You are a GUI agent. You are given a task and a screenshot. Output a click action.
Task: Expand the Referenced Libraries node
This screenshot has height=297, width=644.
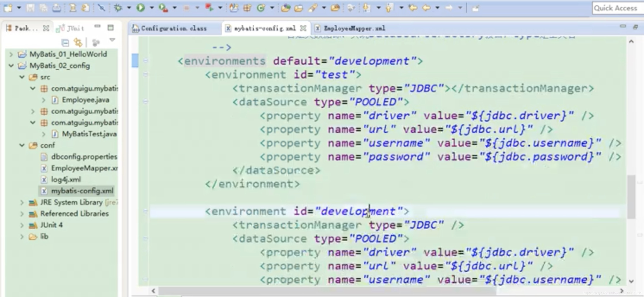click(22, 214)
